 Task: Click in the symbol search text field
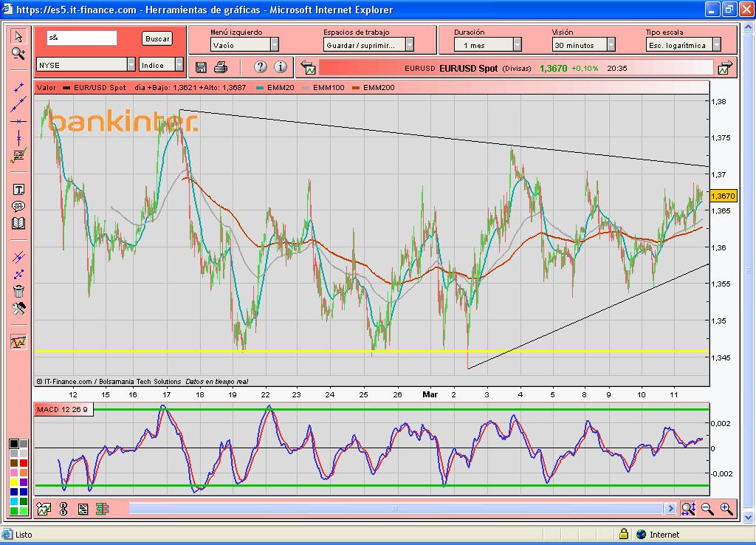coord(81,38)
